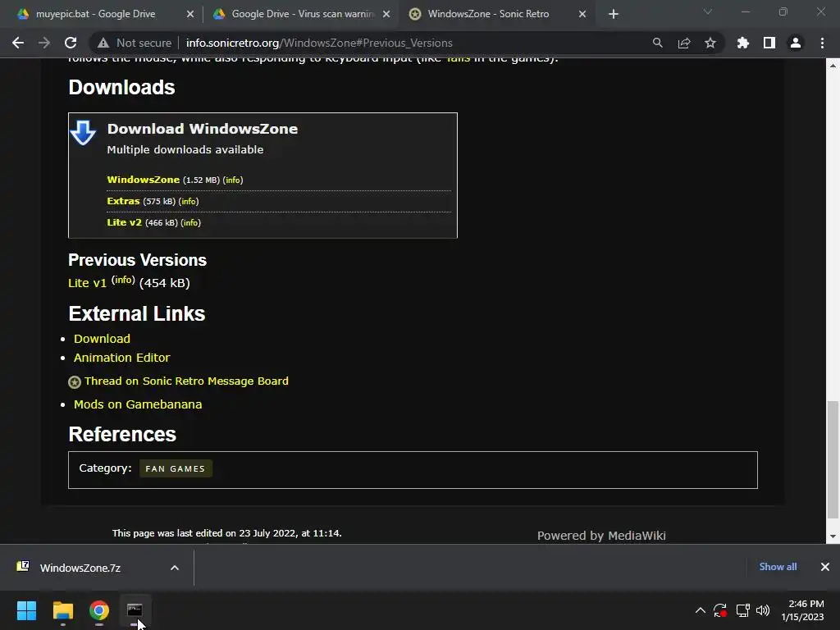This screenshot has height=630, width=840.
Task: Open the terminal app on taskbar
Action: point(135,610)
